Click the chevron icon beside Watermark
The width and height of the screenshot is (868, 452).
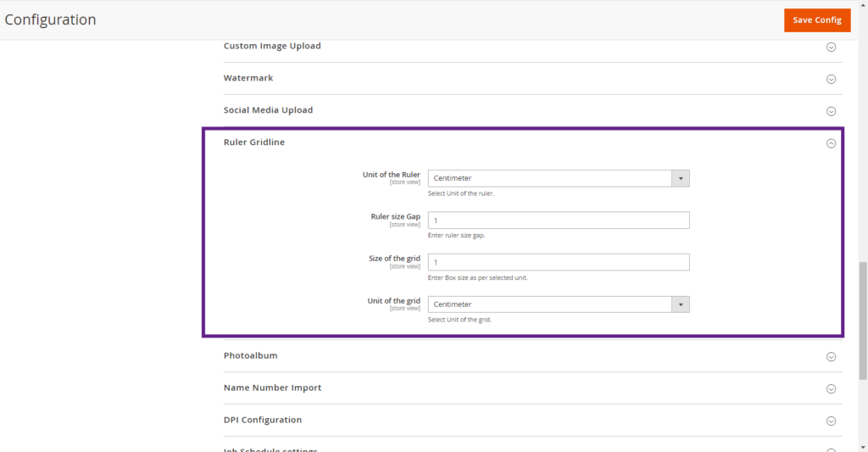pos(831,79)
